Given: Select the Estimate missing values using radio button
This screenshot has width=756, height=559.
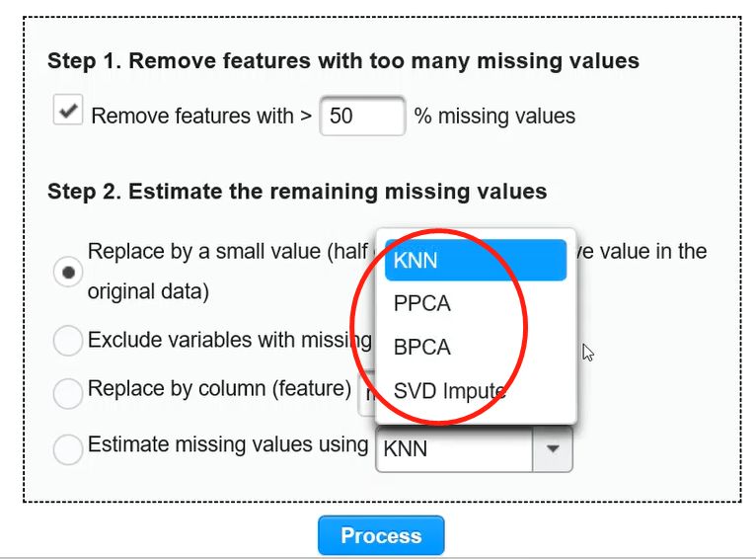Looking at the screenshot, I should tap(68, 449).
